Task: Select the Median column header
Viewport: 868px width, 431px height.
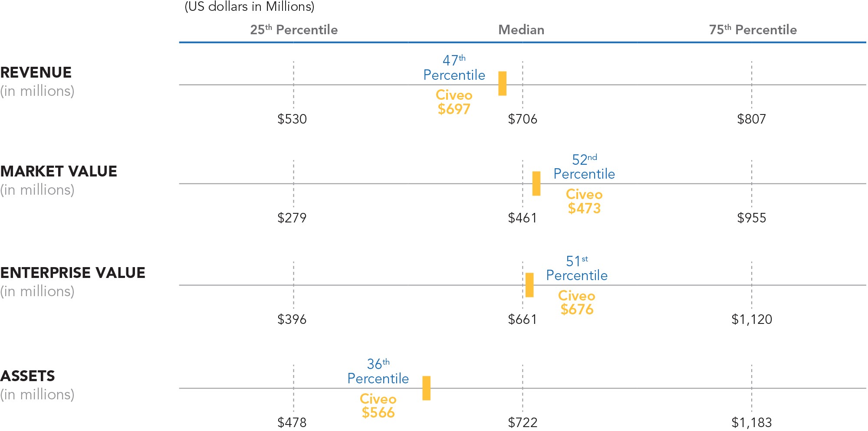Action: coord(521,29)
